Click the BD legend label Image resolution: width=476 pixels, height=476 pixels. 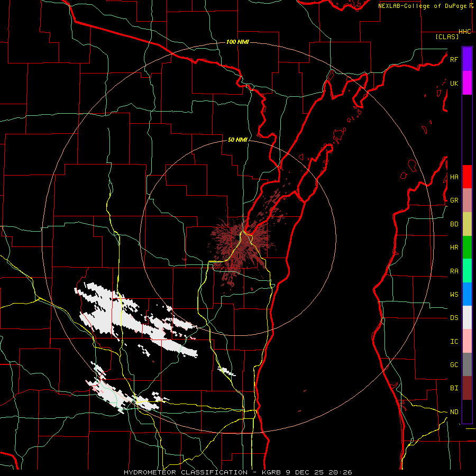pos(454,224)
